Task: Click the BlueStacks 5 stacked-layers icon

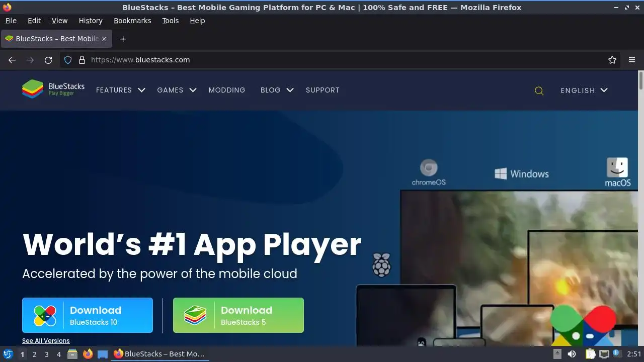Action: [x=195, y=316]
